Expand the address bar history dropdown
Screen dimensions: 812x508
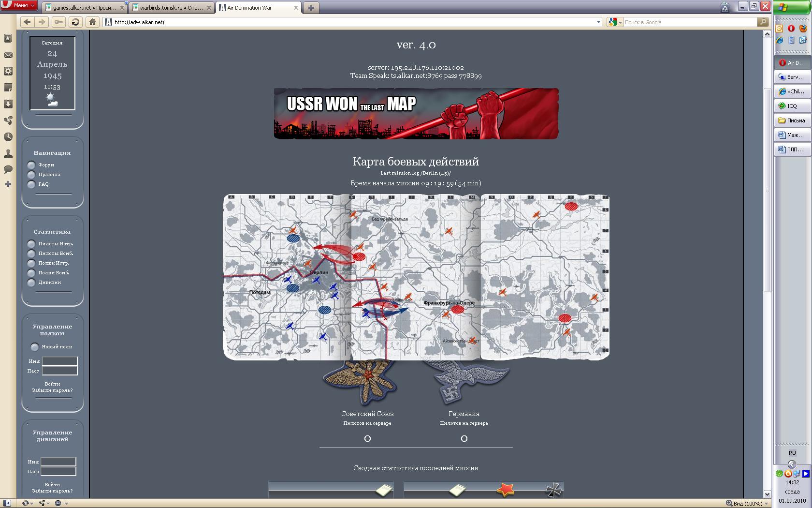click(598, 22)
